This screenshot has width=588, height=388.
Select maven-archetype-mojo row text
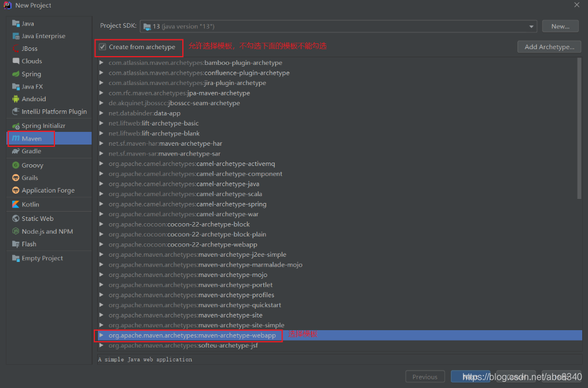[x=188, y=275]
